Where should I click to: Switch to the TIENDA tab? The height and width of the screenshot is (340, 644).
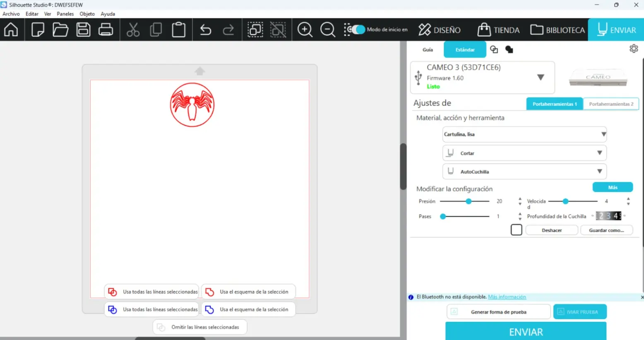(499, 30)
